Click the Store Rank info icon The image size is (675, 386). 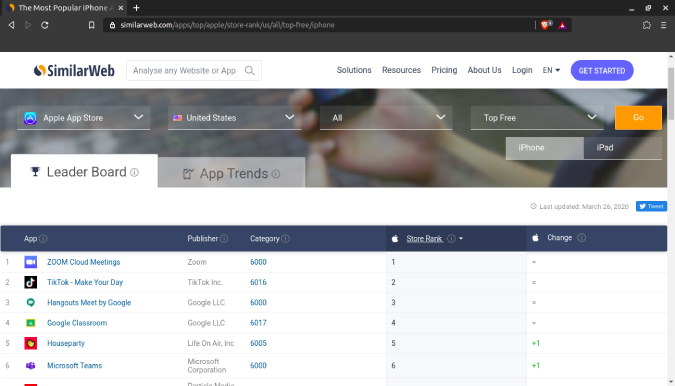pyautogui.click(x=451, y=238)
